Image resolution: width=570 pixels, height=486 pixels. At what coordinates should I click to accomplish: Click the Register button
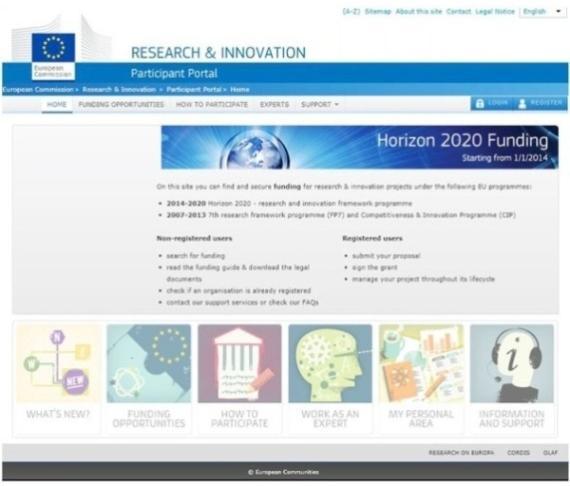[x=541, y=104]
